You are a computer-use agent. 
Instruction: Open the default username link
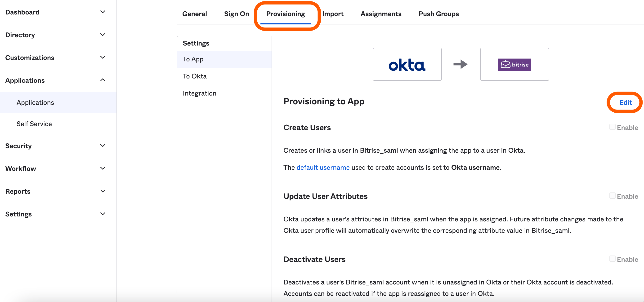323,167
